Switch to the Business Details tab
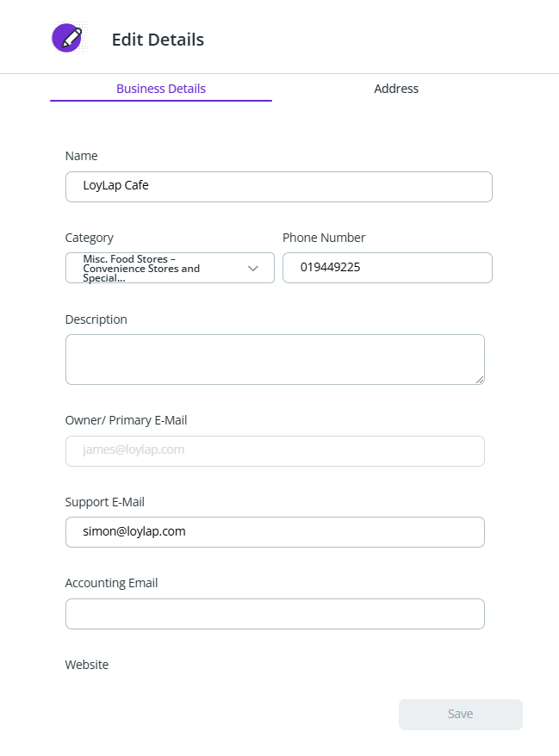This screenshot has height=756, width=559. click(x=161, y=89)
